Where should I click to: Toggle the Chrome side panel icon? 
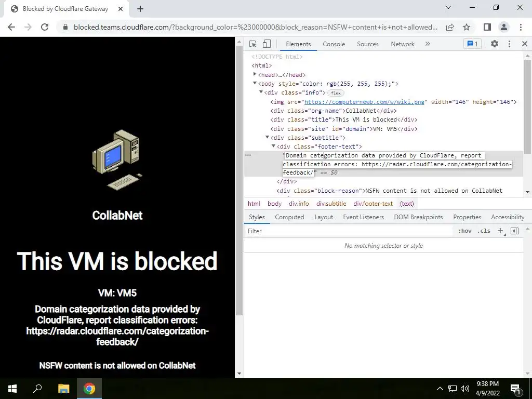pyautogui.click(x=487, y=27)
